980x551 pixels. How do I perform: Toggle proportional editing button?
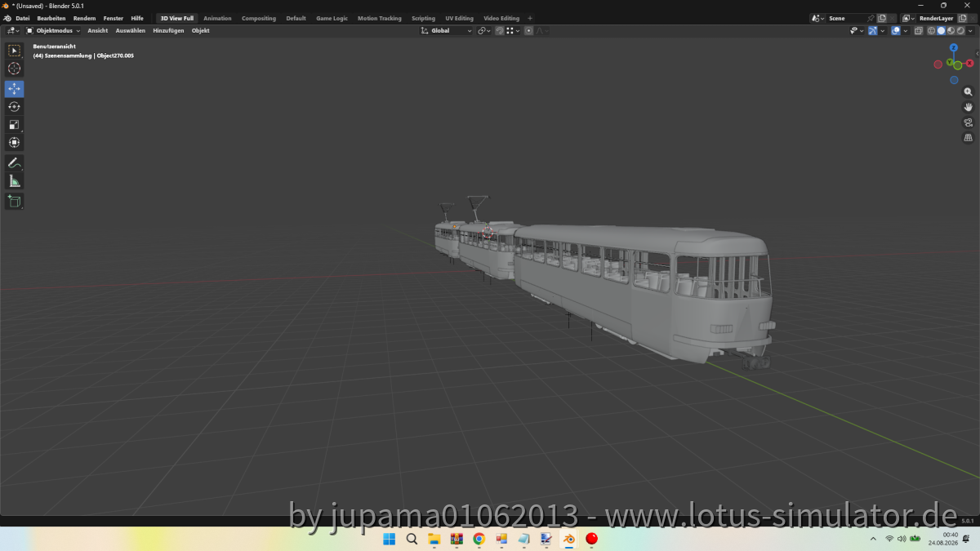[528, 30]
